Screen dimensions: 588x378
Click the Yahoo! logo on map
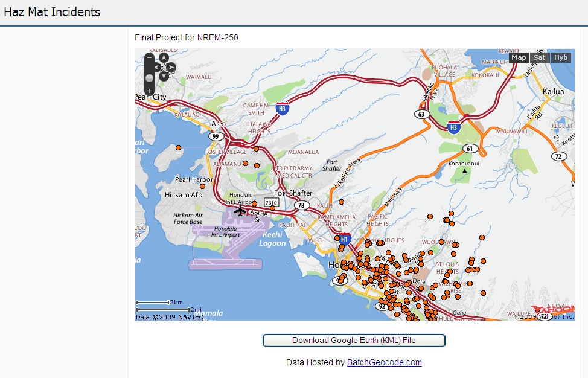coord(553,310)
